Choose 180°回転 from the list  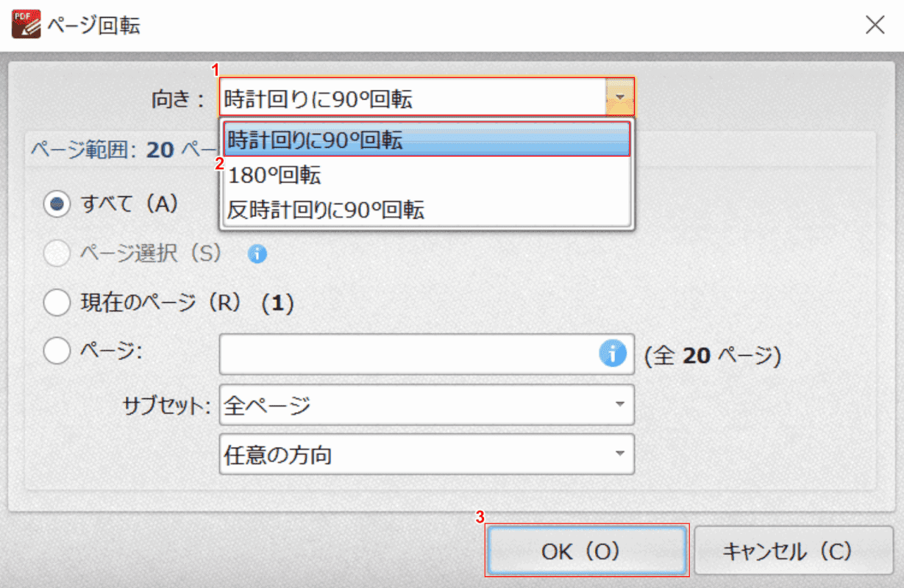[427, 175]
